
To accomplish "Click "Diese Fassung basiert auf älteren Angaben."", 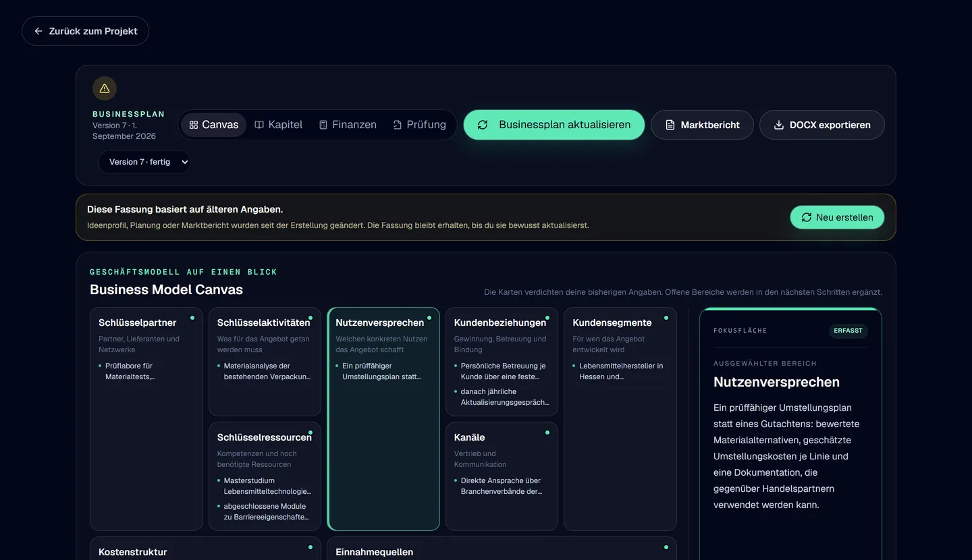I will [x=185, y=209].
